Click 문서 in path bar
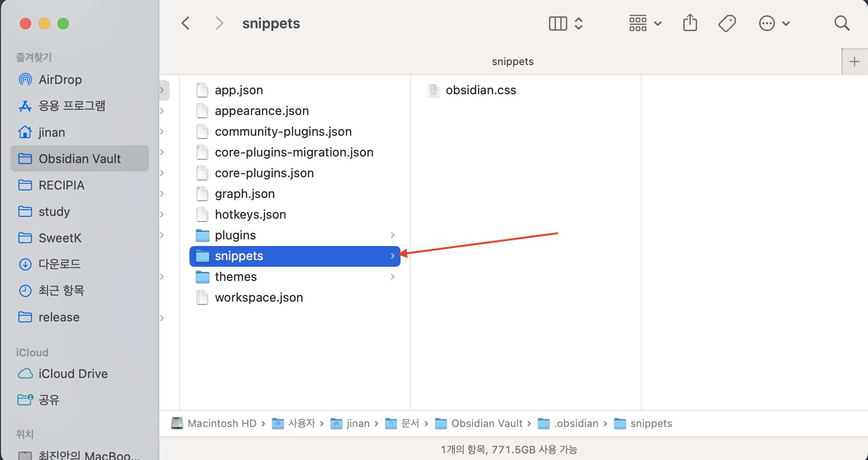 (x=402, y=423)
